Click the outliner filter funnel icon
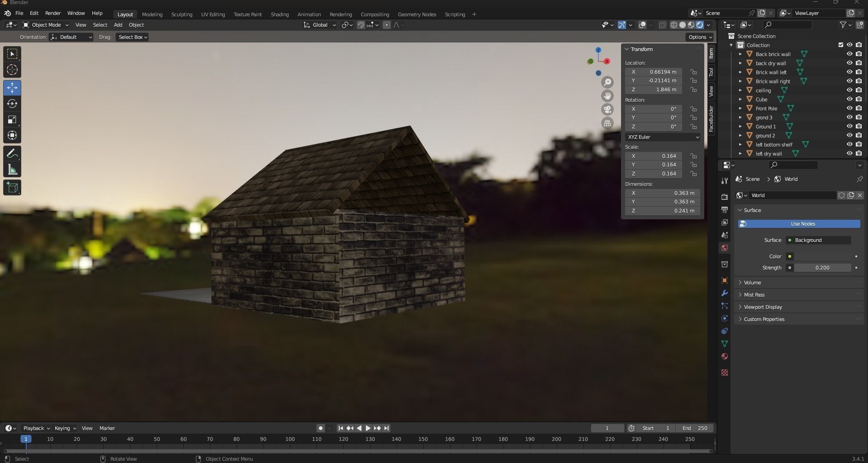 point(843,25)
